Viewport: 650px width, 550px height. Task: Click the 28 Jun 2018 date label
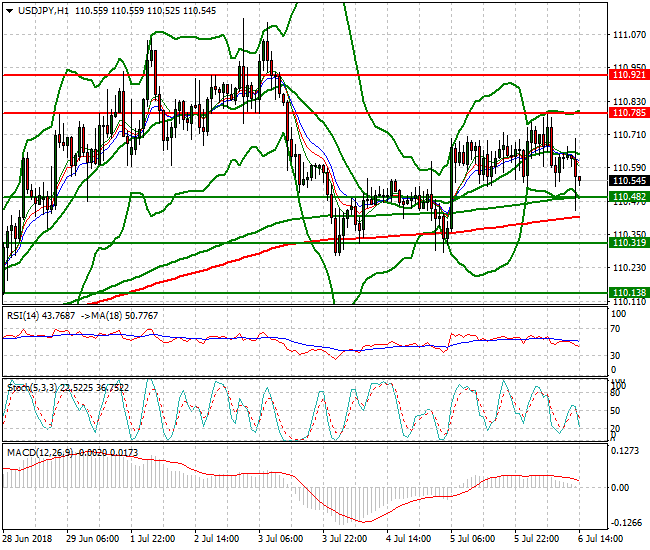click(27, 539)
